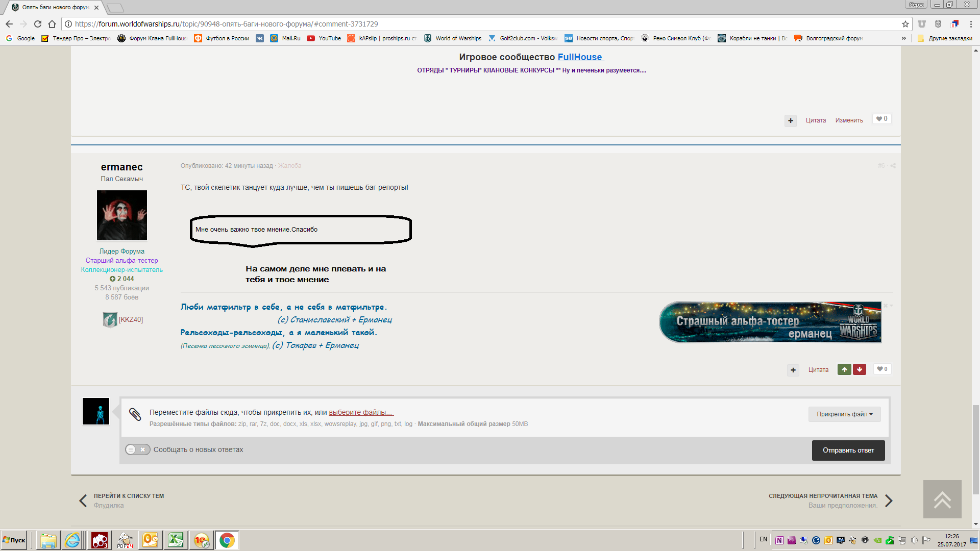The width and height of the screenshot is (980, 551).
Task: Click the 'выберите файлы...' link
Action: pyautogui.click(x=361, y=412)
